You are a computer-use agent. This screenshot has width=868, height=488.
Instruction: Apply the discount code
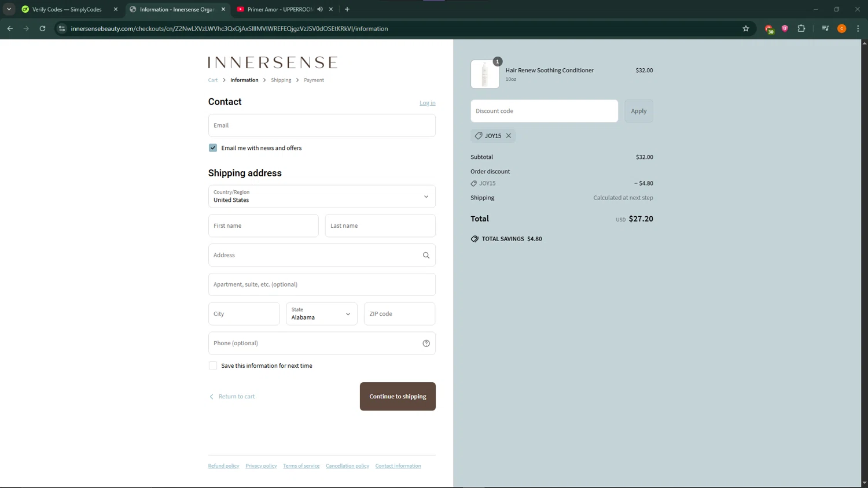tap(639, 111)
